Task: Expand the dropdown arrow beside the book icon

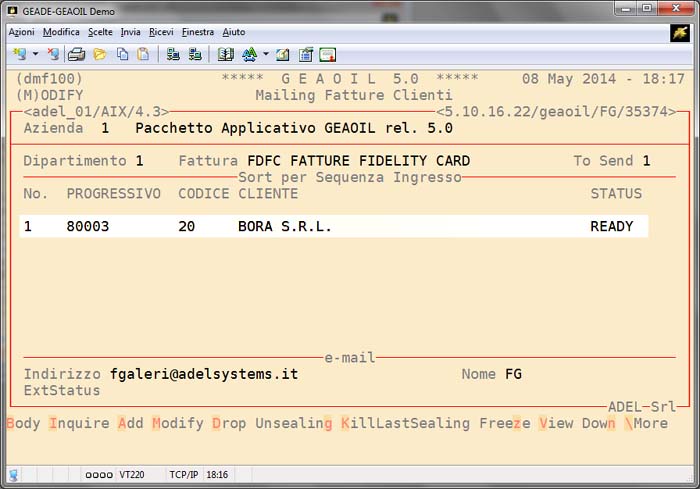Action: [265, 54]
